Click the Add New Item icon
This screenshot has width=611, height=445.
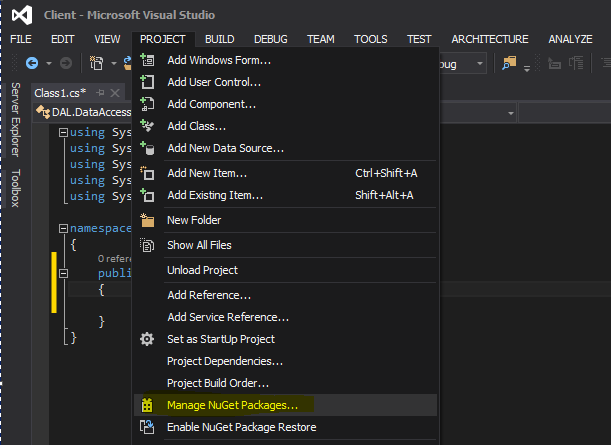(x=147, y=173)
